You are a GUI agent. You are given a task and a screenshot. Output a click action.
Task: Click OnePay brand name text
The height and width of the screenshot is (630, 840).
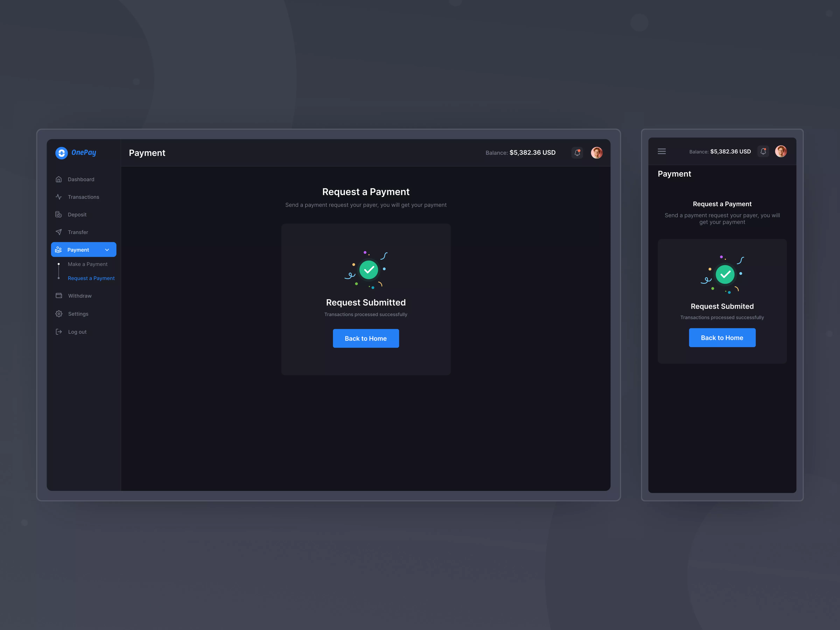coord(84,153)
